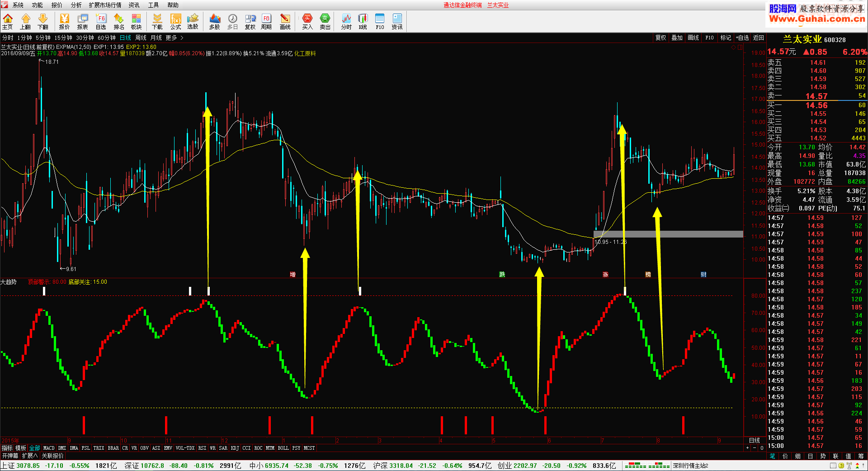Screen dimensions: 868x471
Task: Click the 下翻 page-down arrow icon
Action: tap(43, 21)
